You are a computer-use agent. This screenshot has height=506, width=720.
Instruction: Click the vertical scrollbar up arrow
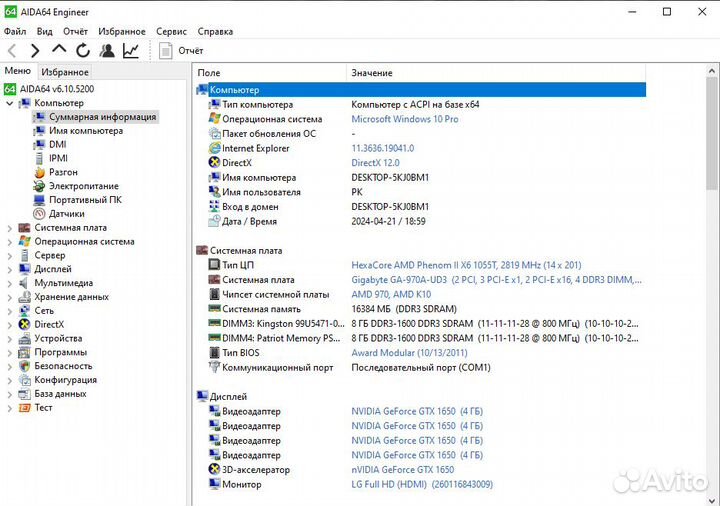click(x=712, y=71)
